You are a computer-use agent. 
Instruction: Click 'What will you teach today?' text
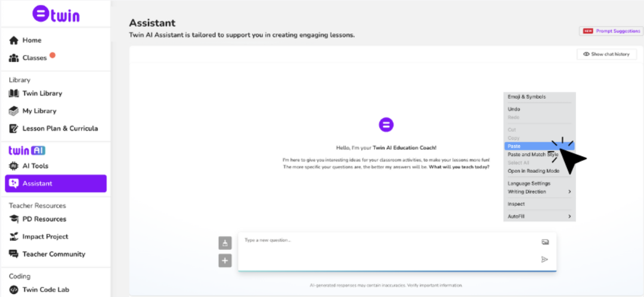coord(459,167)
